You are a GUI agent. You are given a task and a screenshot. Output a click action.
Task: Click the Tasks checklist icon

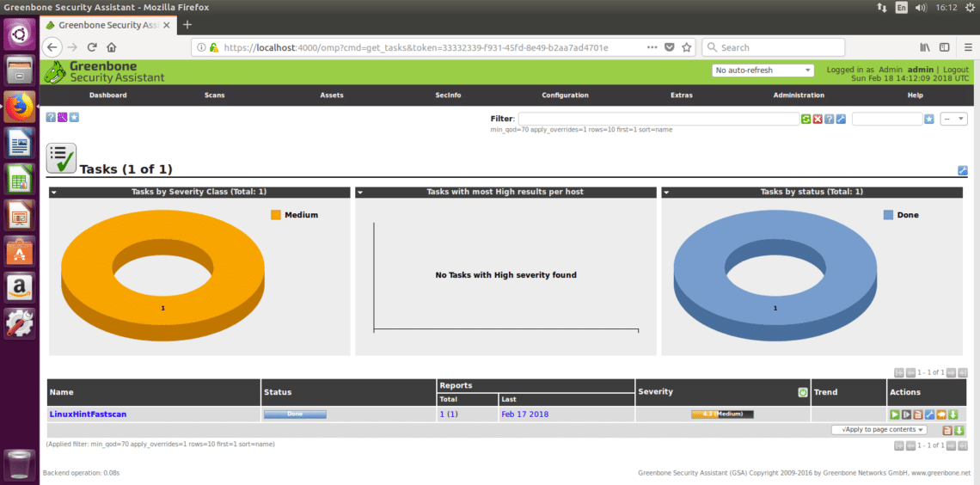tap(61, 158)
